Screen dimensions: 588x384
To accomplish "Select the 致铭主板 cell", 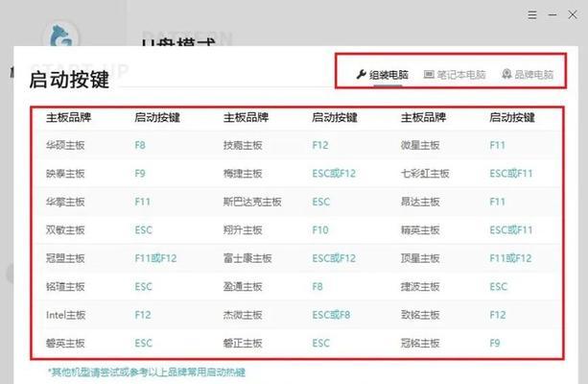I will pos(420,315).
